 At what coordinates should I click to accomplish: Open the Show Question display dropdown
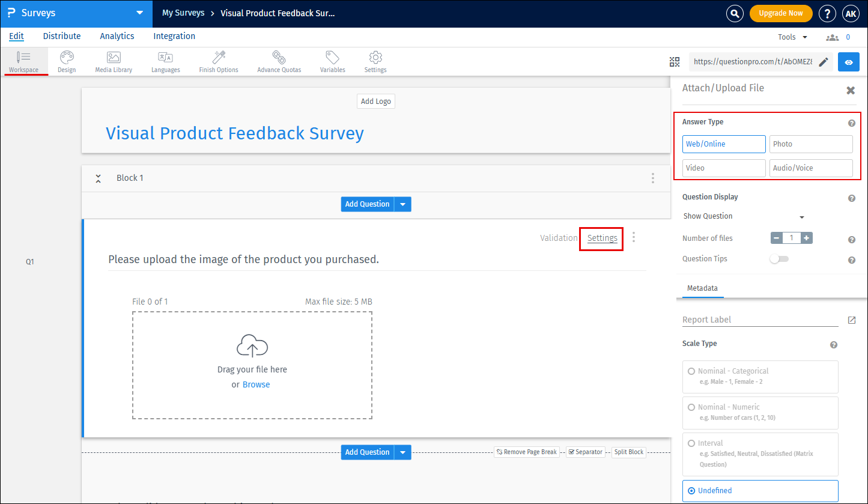[x=744, y=216]
